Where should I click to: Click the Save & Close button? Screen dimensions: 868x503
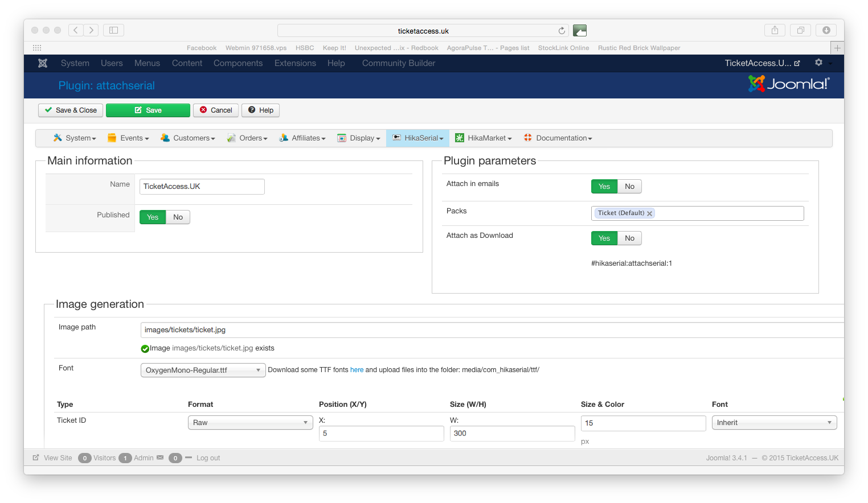(71, 110)
